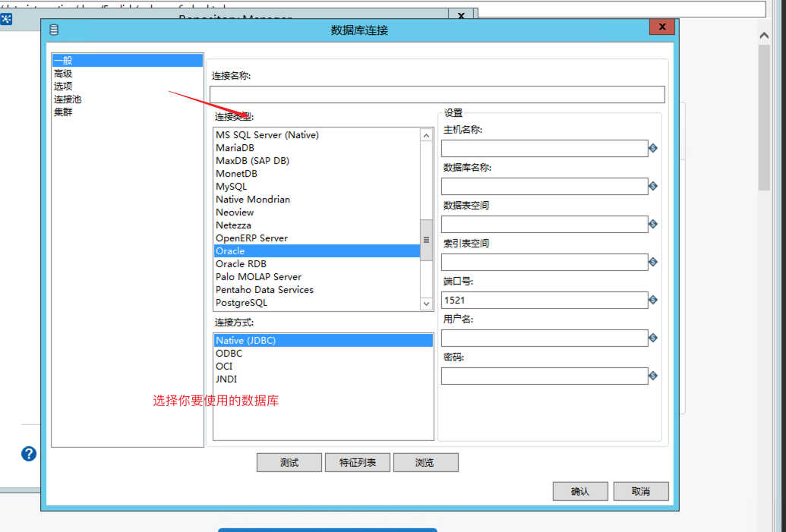This screenshot has width=786, height=532.
Task: Click the 数据表空间 input field
Action: tap(545, 224)
